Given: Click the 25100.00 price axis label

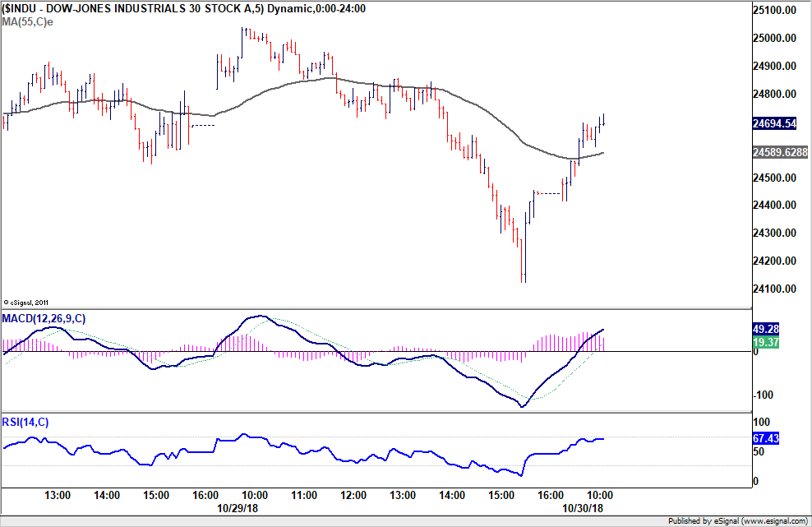Looking at the screenshot, I should 774,10.
